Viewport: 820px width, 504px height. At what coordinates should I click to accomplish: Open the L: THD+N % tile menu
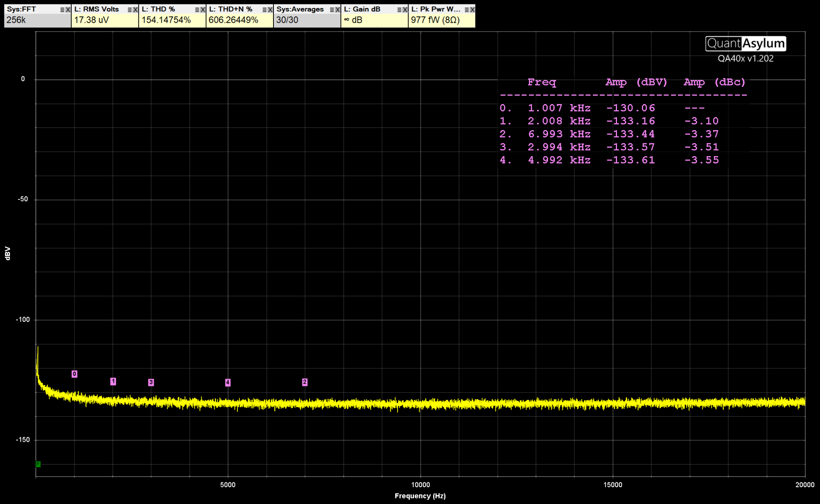264,10
